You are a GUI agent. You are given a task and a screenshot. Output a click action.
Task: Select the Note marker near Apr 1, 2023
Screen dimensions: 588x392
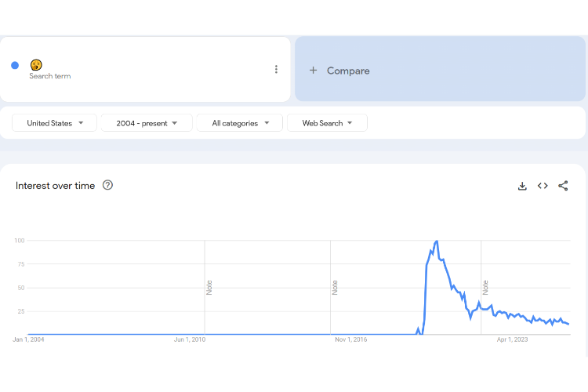485,287
